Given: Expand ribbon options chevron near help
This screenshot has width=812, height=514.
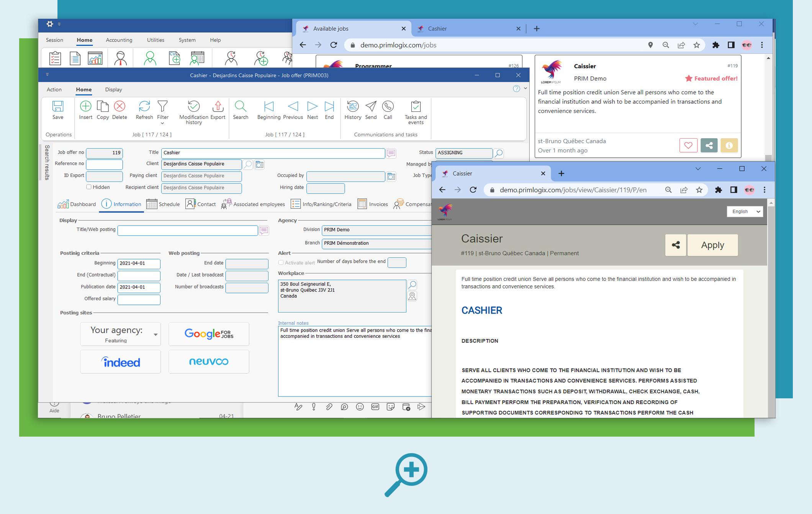Looking at the screenshot, I should tap(526, 88).
